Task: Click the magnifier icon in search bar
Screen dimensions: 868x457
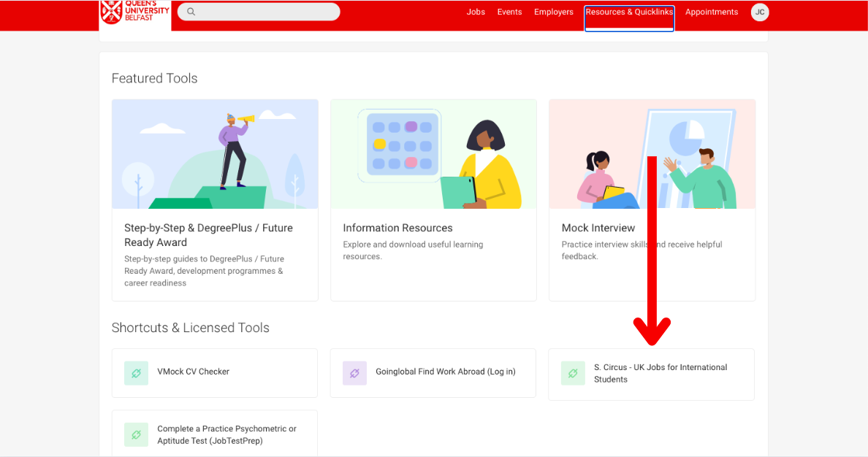Action: coord(191,12)
